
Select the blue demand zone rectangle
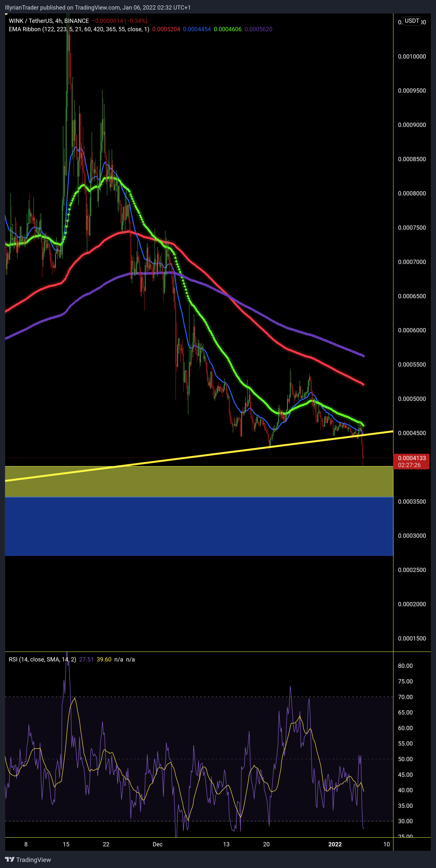pyautogui.click(x=199, y=526)
